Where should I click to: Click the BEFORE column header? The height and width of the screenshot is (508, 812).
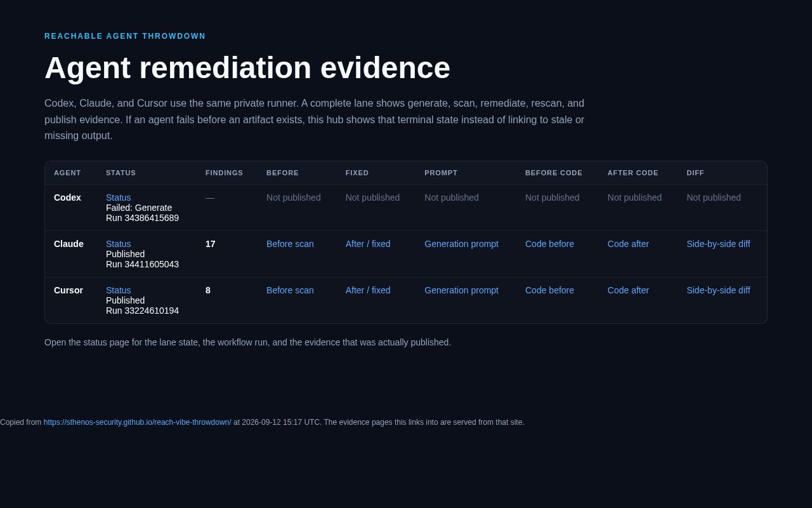click(282, 173)
